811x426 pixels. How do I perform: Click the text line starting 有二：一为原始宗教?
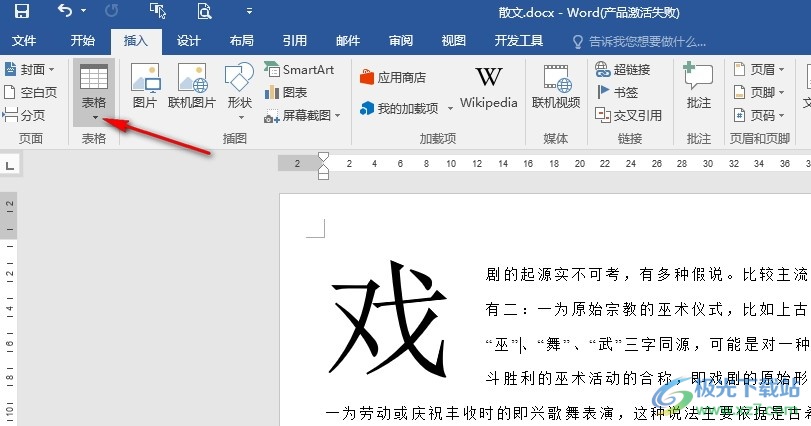(647, 309)
